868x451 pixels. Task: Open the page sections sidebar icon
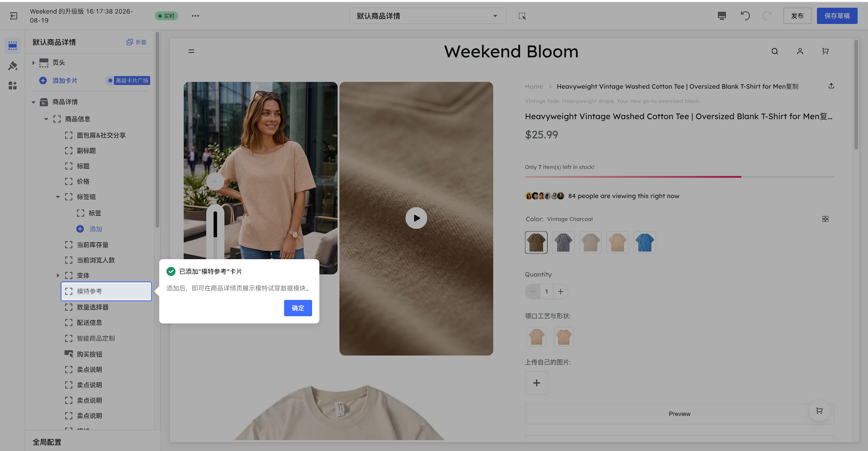(x=13, y=45)
